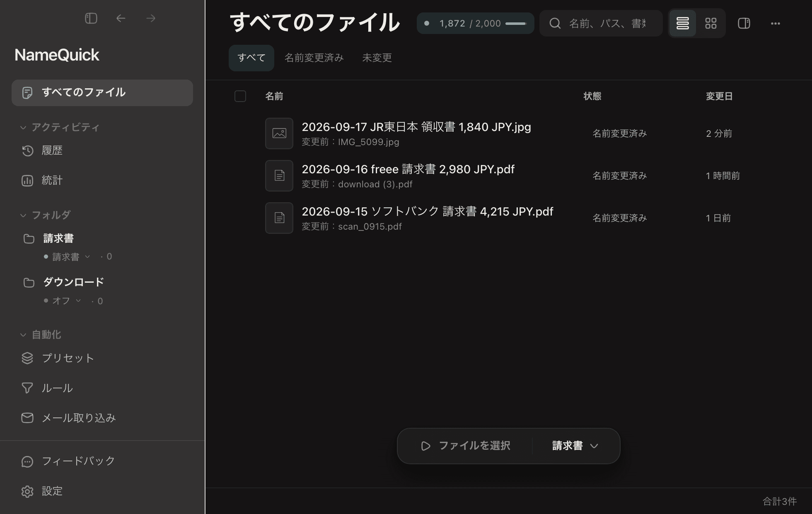The image size is (812, 514).
Task: Switch to grid view layout
Action: (711, 23)
